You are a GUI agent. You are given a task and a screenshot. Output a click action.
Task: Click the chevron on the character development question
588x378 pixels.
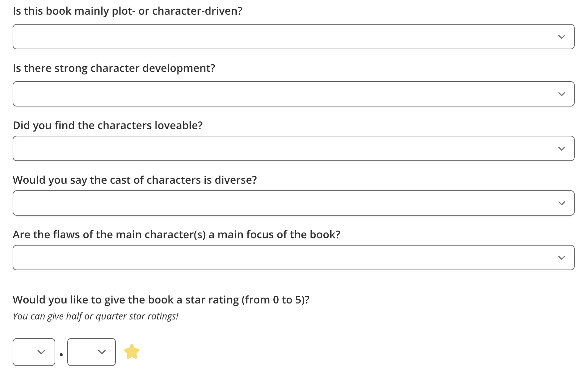coord(562,94)
